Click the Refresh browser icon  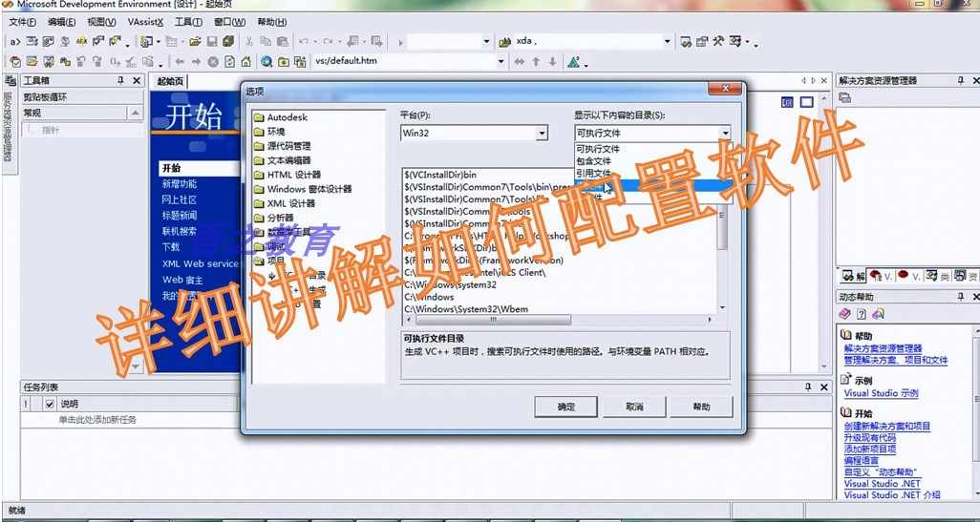click(x=229, y=61)
